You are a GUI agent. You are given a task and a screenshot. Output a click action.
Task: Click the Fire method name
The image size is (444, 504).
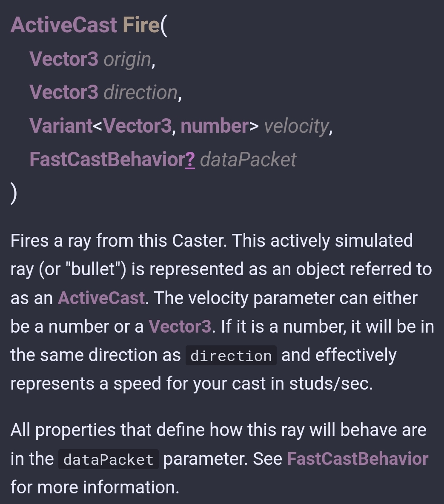(x=141, y=25)
